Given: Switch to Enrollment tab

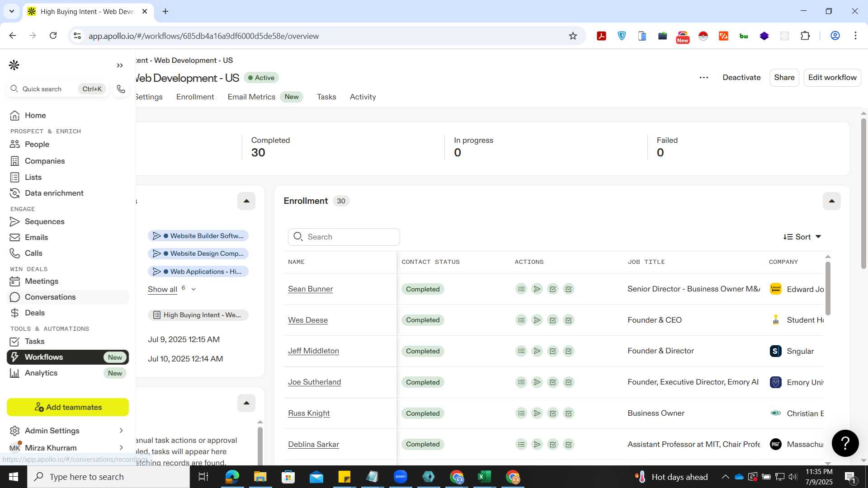Looking at the screenshot, I should pyautogui.click(x=195, y=97).
